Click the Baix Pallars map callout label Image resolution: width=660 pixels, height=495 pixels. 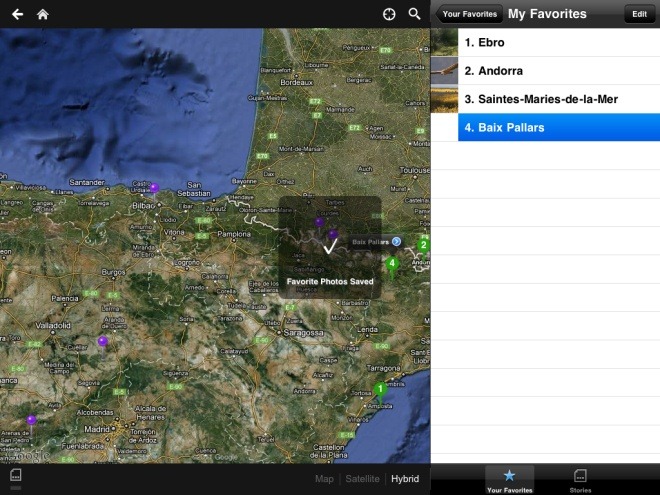370,242
